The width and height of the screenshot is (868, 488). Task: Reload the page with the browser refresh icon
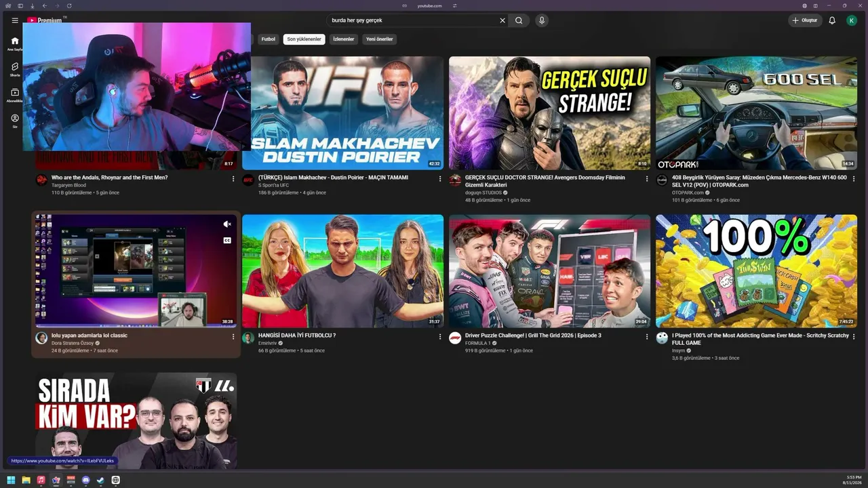point(69,5)
